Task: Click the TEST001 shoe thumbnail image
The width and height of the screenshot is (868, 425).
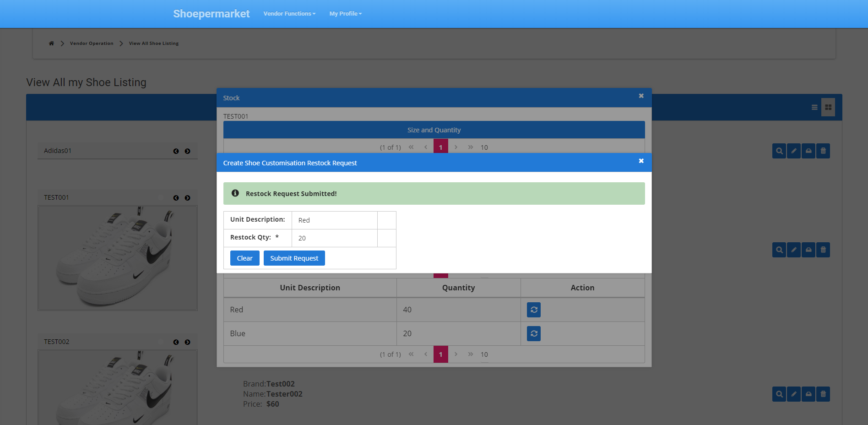Action: coord(118,258)
